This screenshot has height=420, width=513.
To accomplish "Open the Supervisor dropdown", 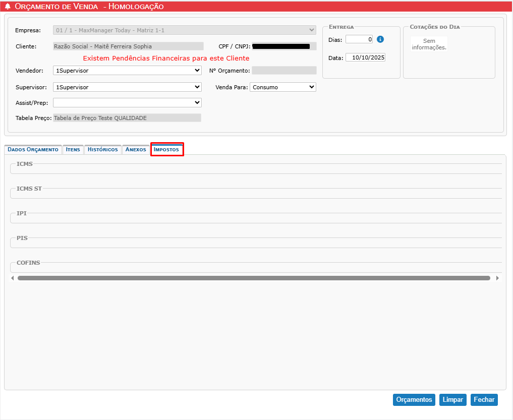I will tap(127, 87).
